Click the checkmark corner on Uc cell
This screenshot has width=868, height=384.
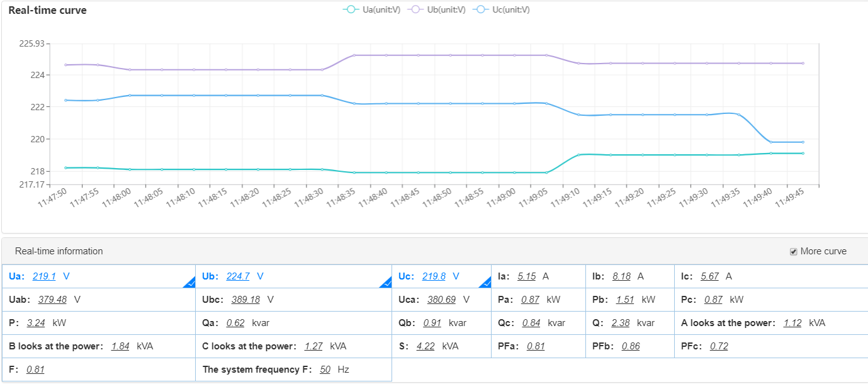tap(486, 283)
